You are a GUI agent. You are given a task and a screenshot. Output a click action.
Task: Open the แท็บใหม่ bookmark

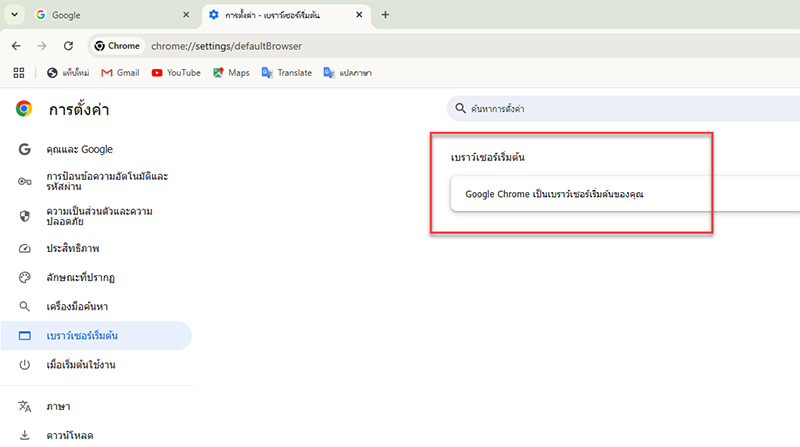(68, 73)
